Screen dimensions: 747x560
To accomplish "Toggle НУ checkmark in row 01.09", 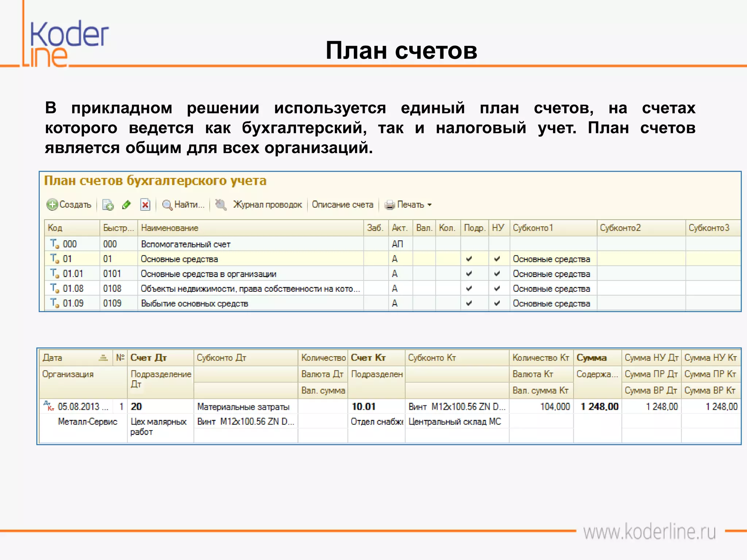I will coord(497,303).
